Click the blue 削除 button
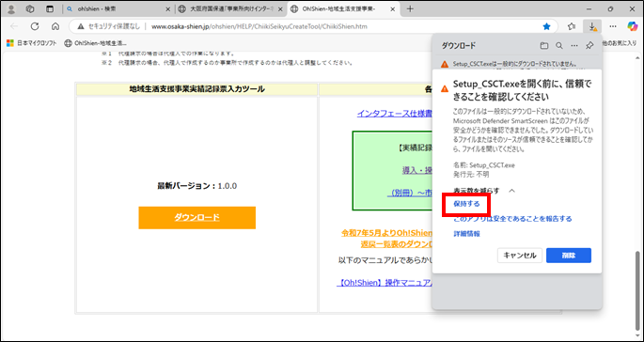Screen dimensions: 644x342 tap(569, 256)
